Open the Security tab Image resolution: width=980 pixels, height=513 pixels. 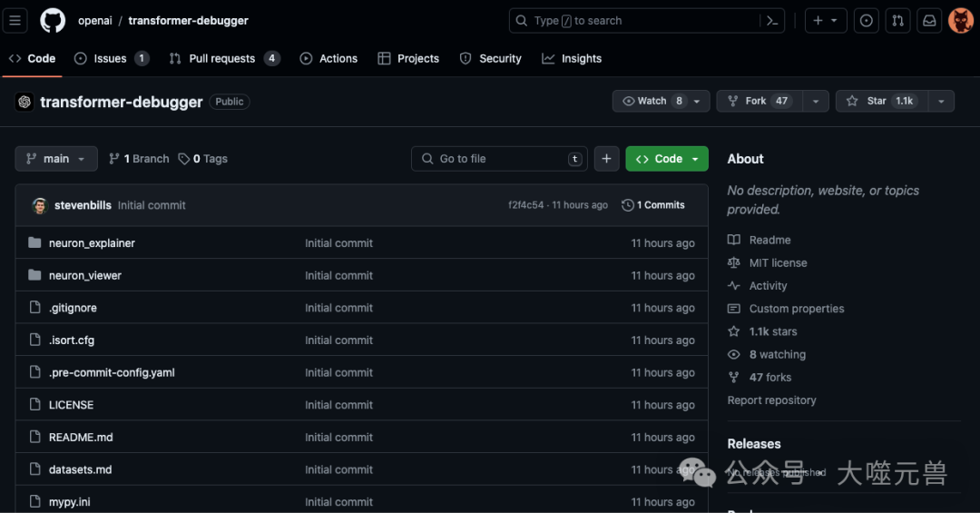(491, 58)
